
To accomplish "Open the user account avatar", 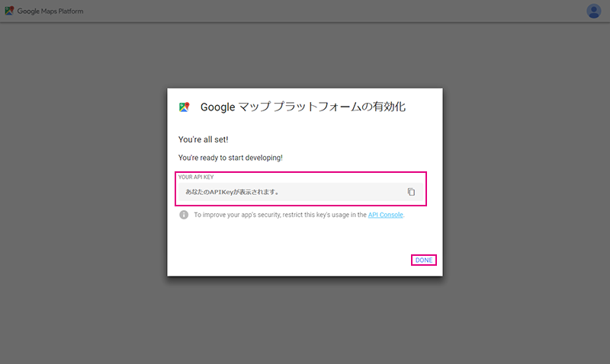I will (x=594, y=11).
